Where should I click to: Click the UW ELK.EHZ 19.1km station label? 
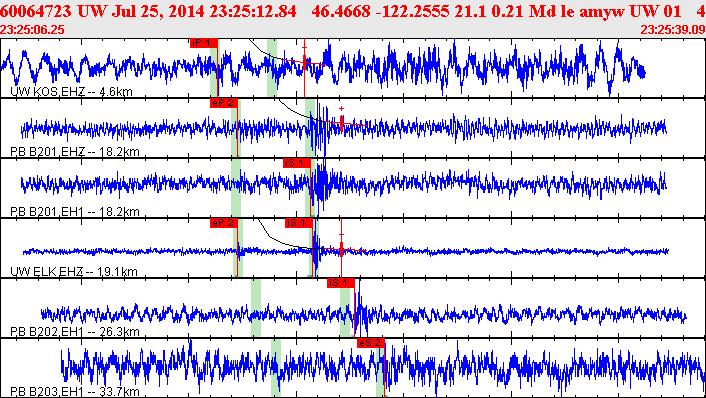point(74,271)
